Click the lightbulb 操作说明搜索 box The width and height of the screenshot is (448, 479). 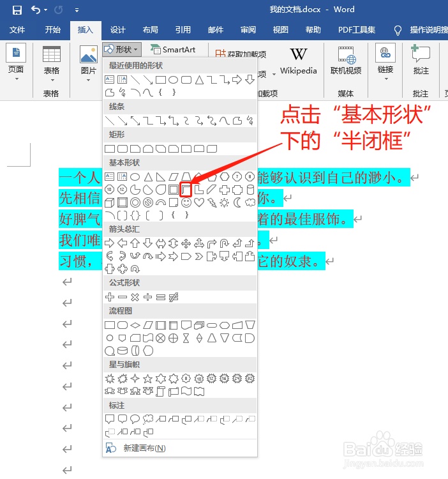[x=421, y=30]
